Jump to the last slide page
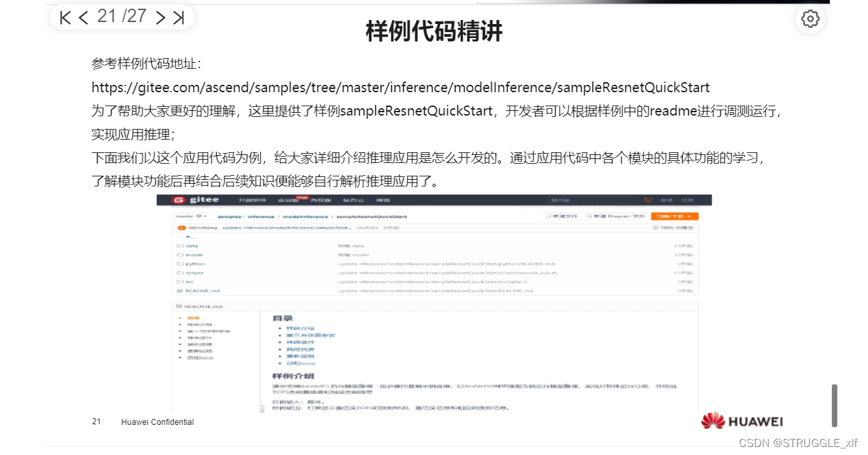Viewport: 868px width, 455px height. coord(179,18)
